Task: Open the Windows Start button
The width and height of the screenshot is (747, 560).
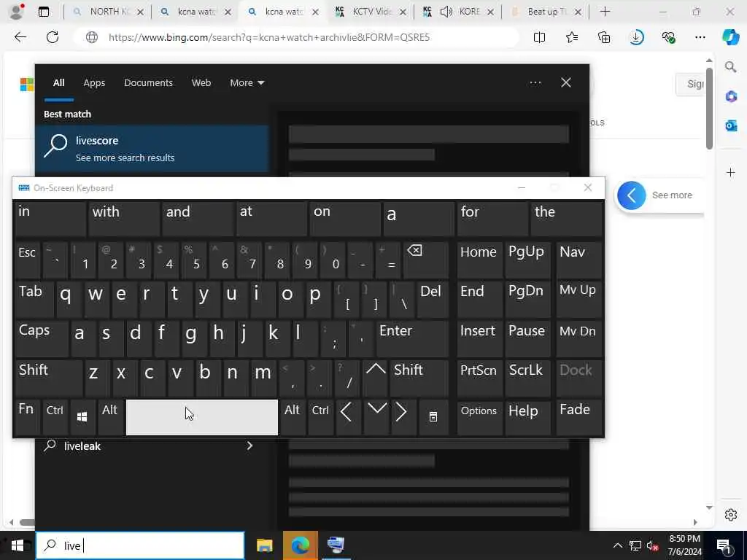Action: coord(18,545)
